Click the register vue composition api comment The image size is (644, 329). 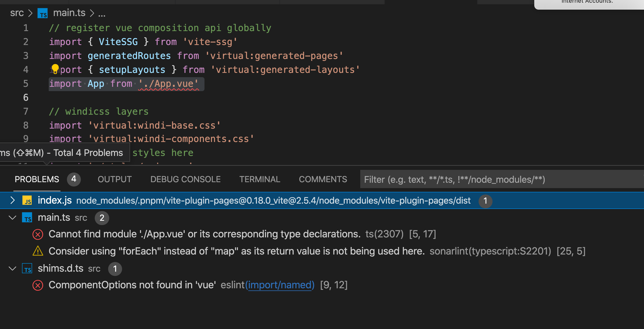(160, 28)
